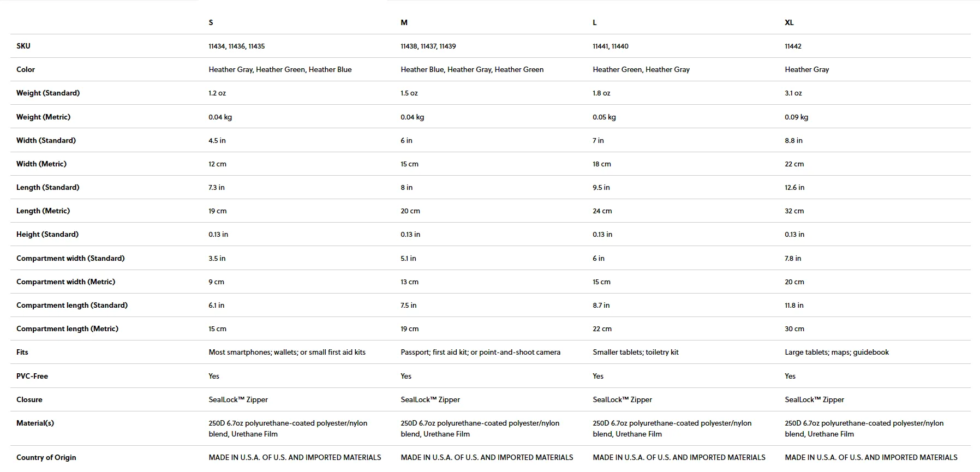Click the Width (Metric) row label

click(41, 164)
